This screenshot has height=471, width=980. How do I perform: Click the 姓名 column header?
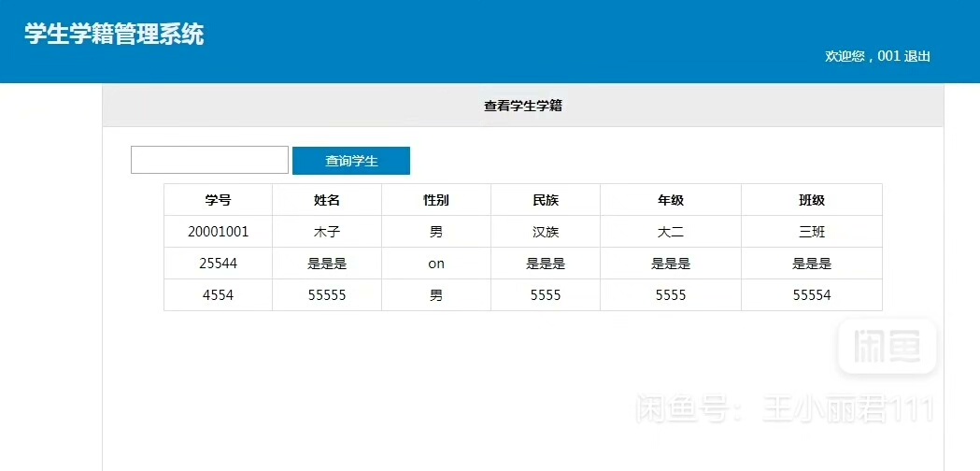click(327, 200)
